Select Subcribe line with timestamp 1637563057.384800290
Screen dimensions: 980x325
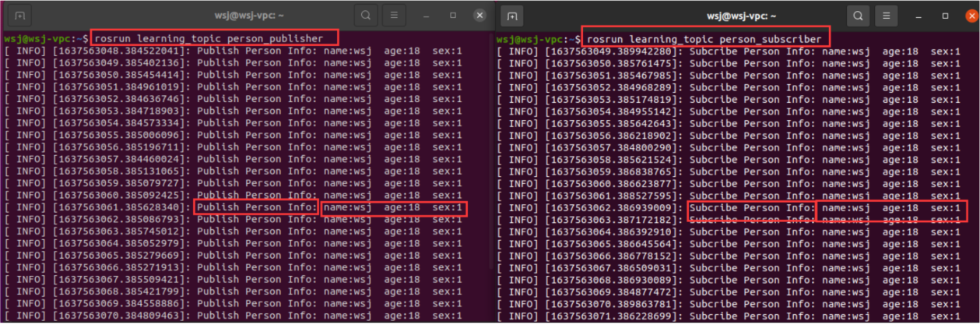[728, 148]
